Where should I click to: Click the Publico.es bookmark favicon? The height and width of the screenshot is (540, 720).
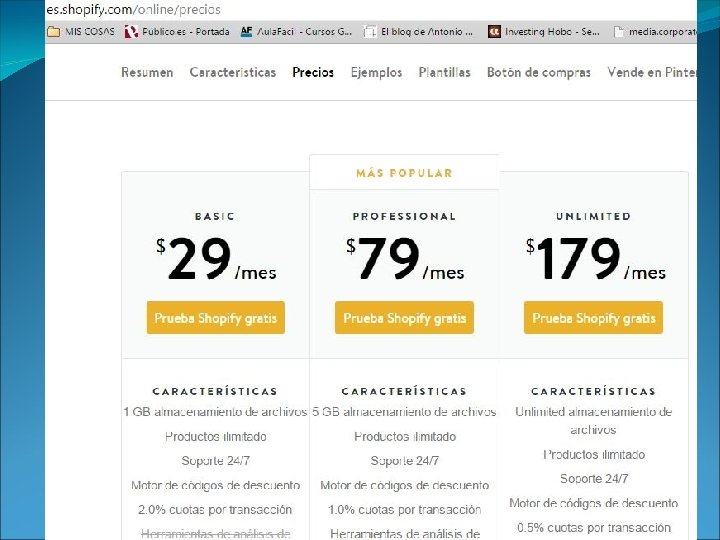coord(131,32)
